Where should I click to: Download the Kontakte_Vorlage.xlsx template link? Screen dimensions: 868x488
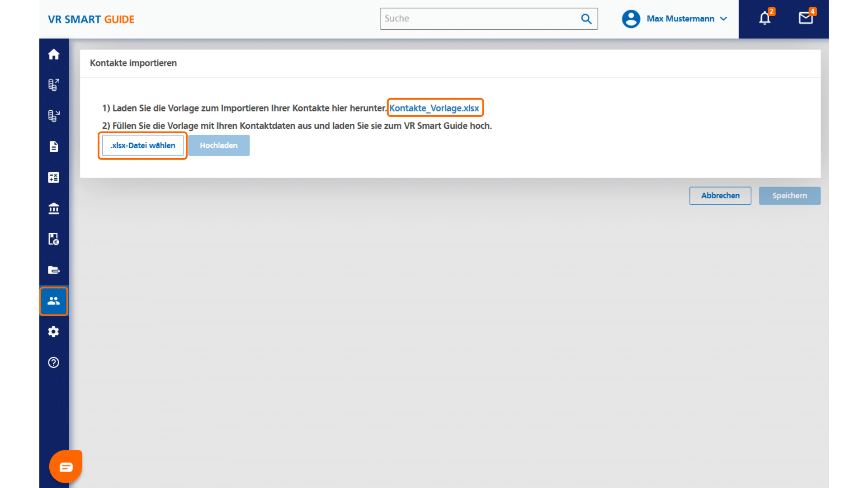click(434, 108)
